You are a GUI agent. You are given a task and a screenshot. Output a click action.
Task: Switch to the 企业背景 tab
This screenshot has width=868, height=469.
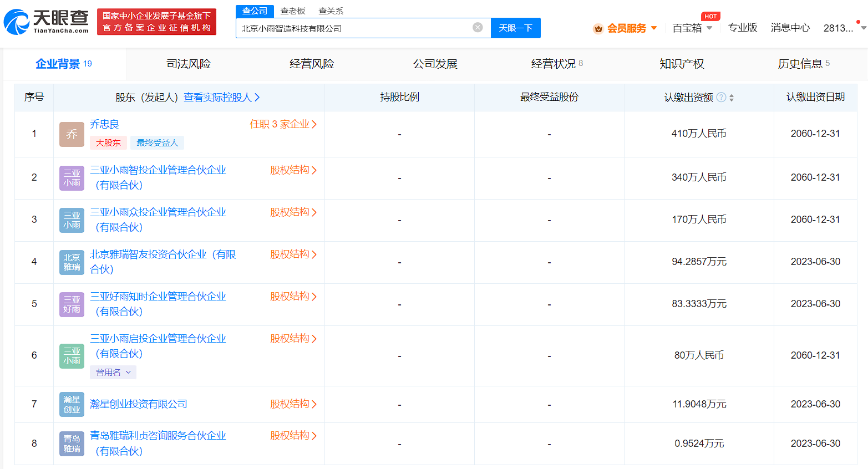pos(64,64)
